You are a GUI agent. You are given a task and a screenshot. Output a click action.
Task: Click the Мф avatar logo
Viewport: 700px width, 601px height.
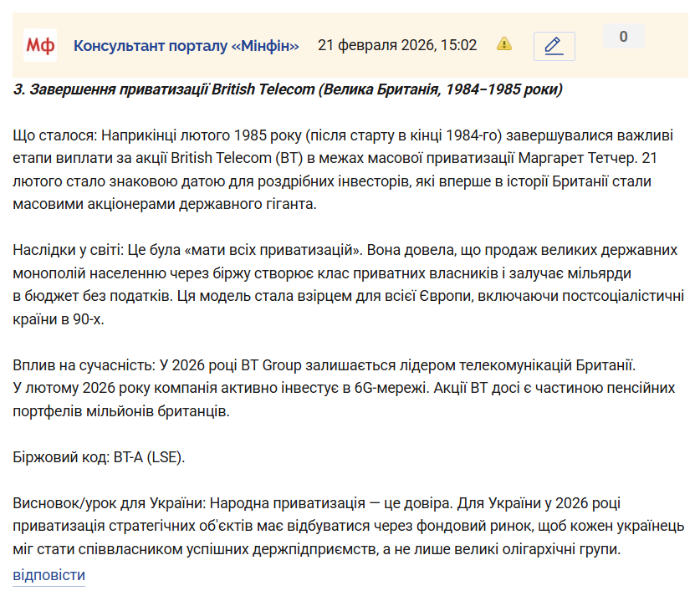pos(40,45)
